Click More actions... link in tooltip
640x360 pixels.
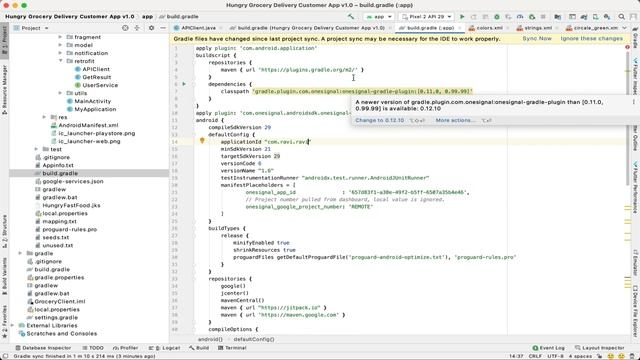click(456, 120)
